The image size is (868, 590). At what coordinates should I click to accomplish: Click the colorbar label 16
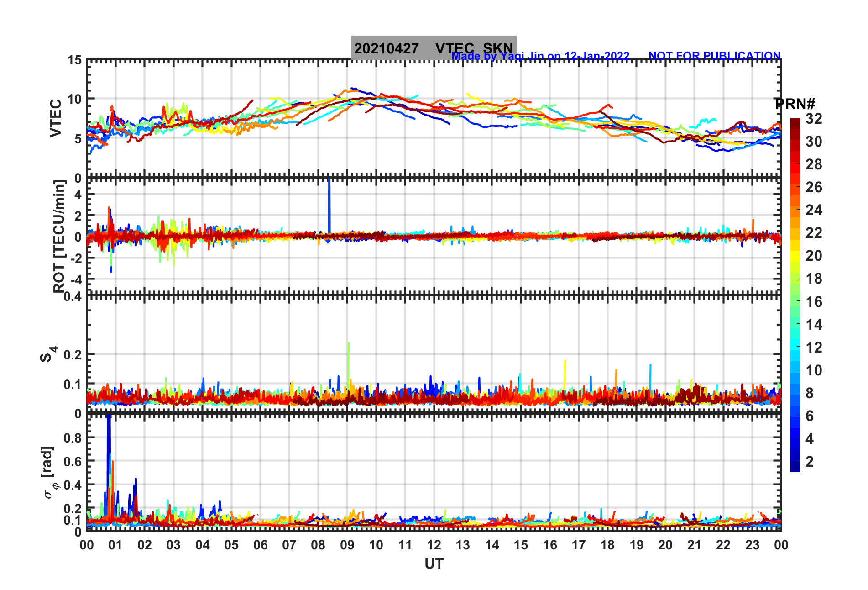click(x=814, y=301)
